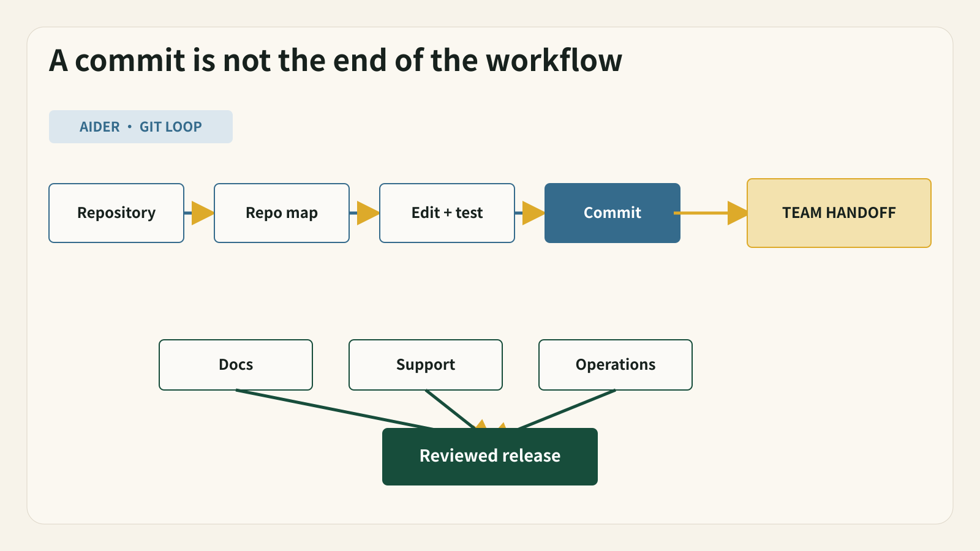Screen dimensions: 980x551
Task: Click the Docs node
Action: [x=236, y=365]
